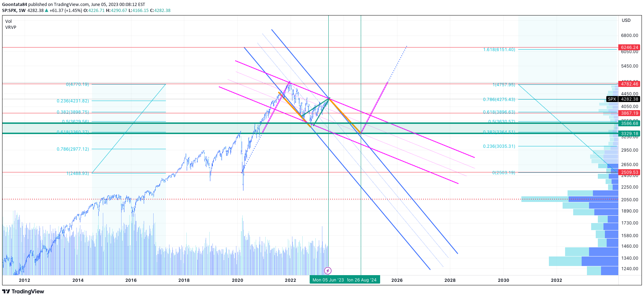Select the 0.236(4231.82) Fibonacci label
Screen dimensions: 644x298
coord(73,101)
